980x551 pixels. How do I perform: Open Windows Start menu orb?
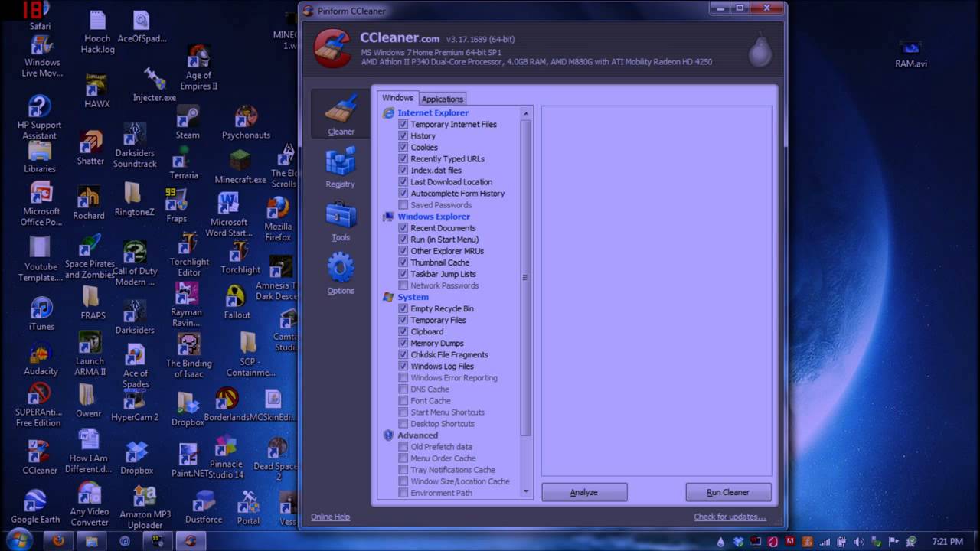point(21,540)
